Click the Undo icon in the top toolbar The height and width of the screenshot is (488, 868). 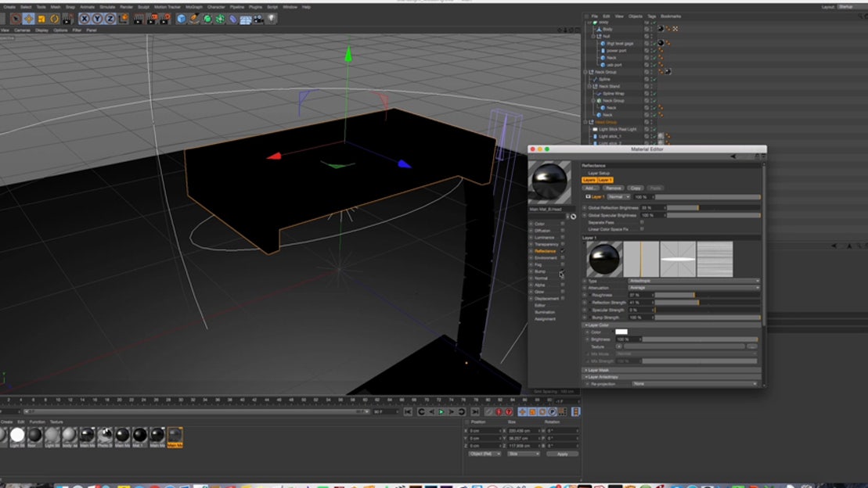[x=4, y=18]
